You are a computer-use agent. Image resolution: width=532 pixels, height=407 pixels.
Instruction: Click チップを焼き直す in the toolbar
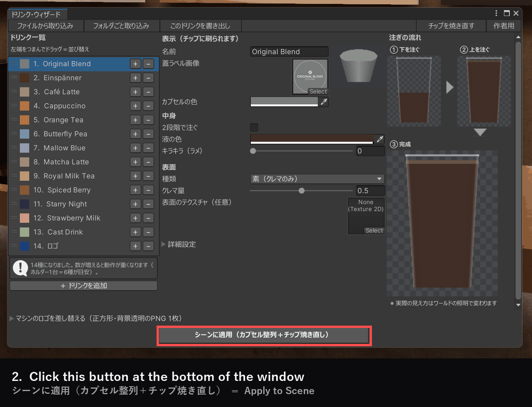[451, 26]
